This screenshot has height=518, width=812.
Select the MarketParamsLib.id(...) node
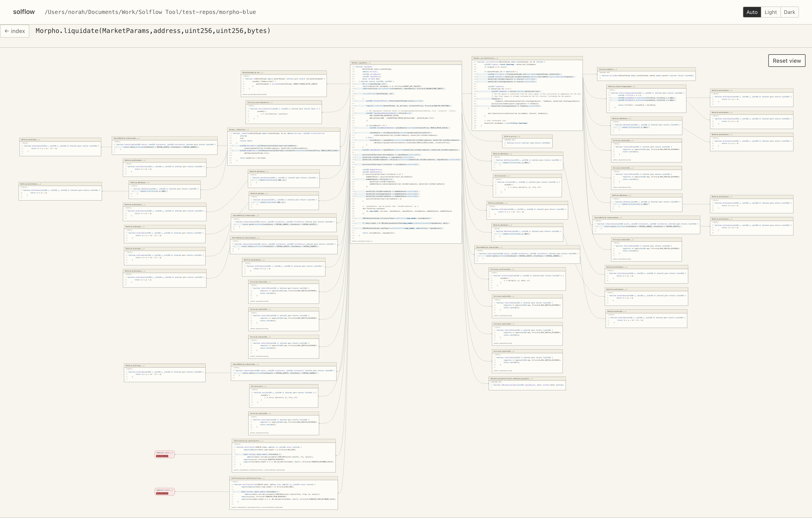tap(284, 84)
